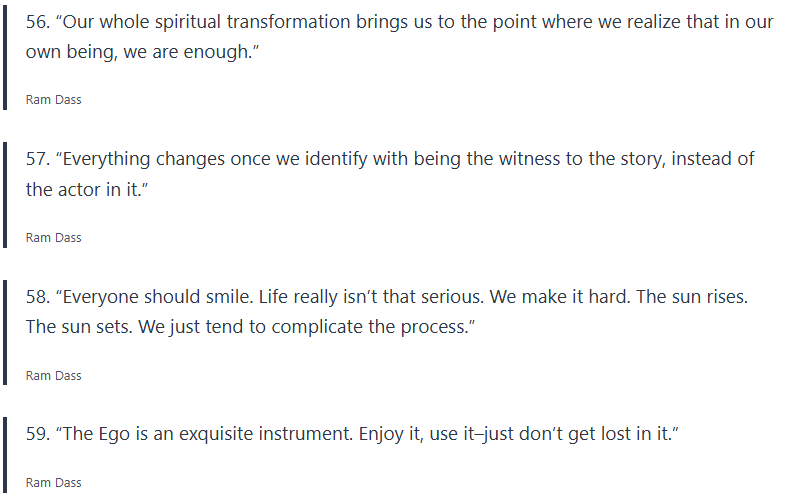Image resolution: width=808 pixels, height=498 pixels.
Task: Click the number 58 starting the third quote
Action: (x=36, y=297)
